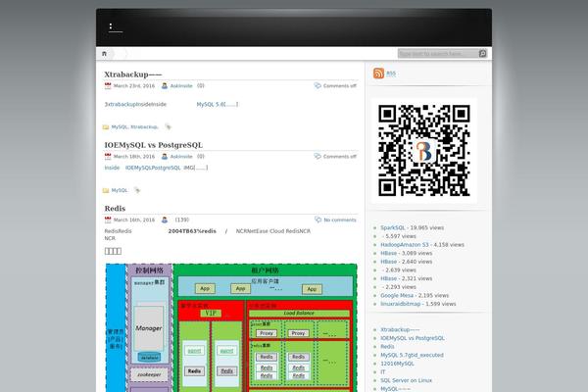Click author icon on the Redis post
Viewport: 588px width, 392px height.
(x=165, y=220)
